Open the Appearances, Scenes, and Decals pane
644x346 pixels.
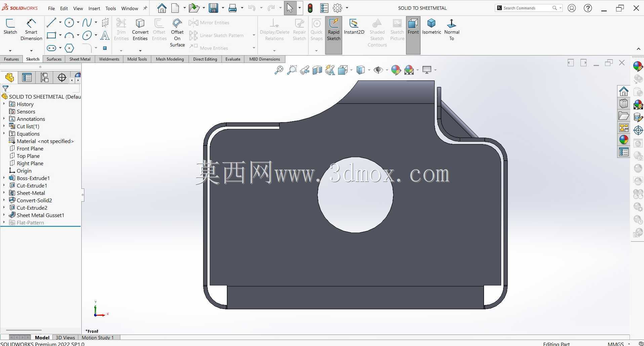[x=624, y=139]
